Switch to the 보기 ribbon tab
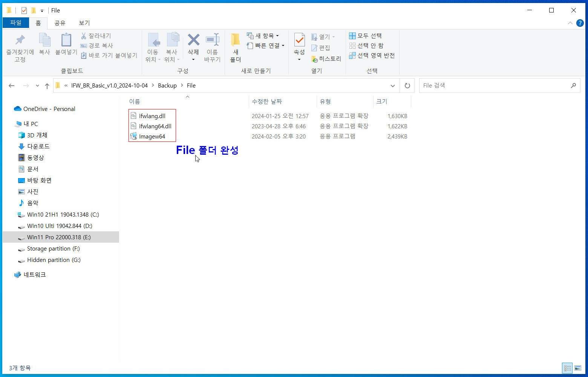Viewport: 588px width, 377px height. [84, 23]
